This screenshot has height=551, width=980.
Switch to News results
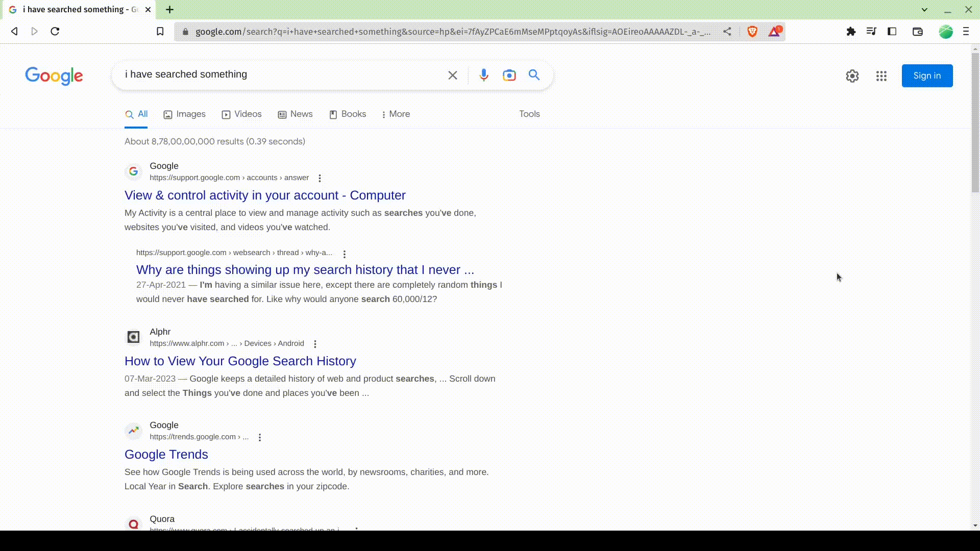click(x=296, y=114)
